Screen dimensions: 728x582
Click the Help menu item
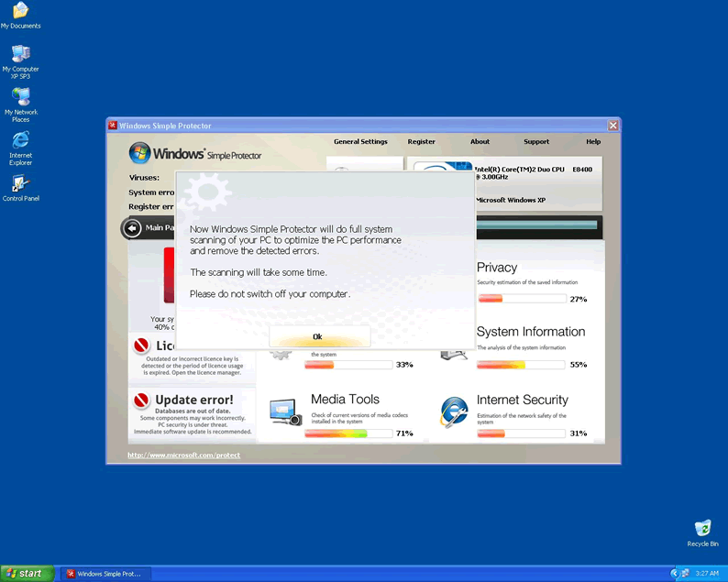(593, 142)
